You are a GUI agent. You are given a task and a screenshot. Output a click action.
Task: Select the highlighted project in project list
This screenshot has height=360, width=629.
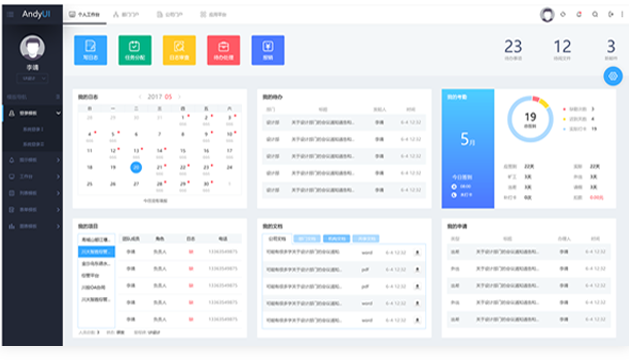coord(96,252)
